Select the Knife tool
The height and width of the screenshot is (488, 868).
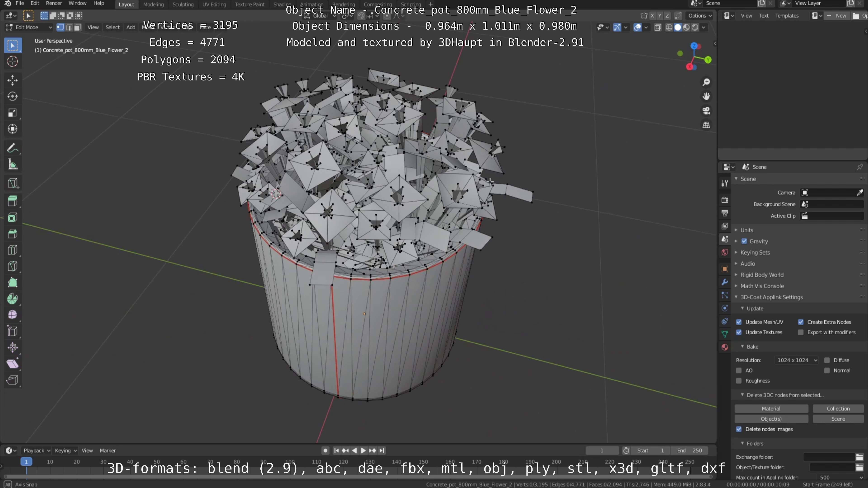(x=12, y=266)
